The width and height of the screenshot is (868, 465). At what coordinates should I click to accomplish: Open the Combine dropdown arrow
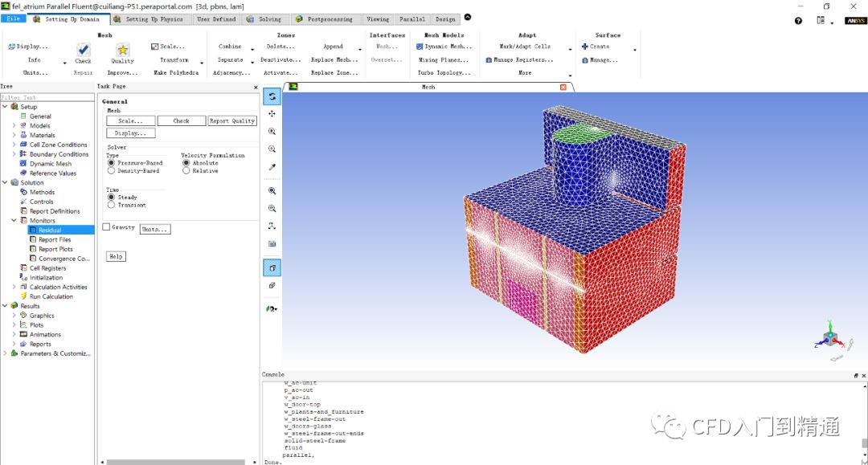pyautogui.click(x=252, y=49)
